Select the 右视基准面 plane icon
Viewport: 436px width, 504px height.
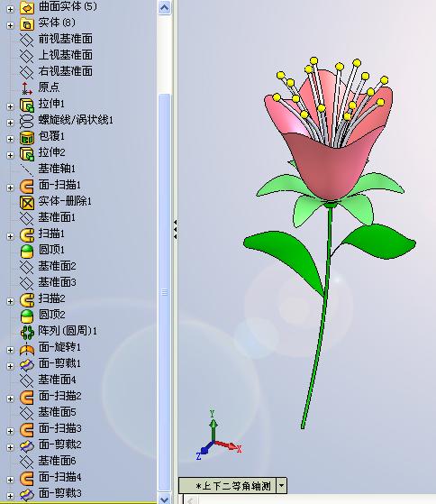coord(27,72)
